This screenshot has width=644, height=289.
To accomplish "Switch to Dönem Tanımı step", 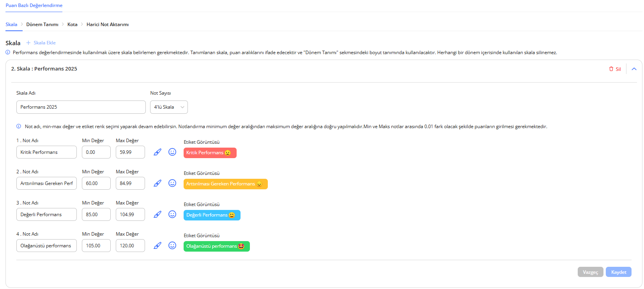I will click(42, 25).
